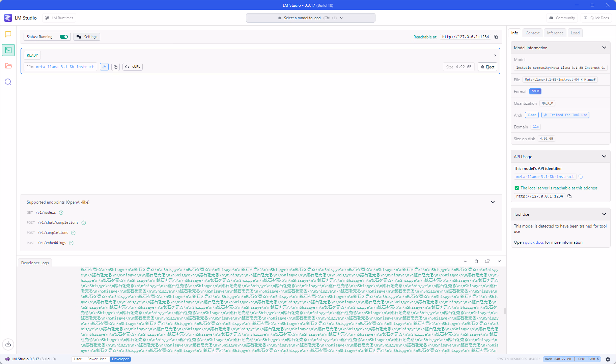Select Developer mode in status bar

pos(120,359)
